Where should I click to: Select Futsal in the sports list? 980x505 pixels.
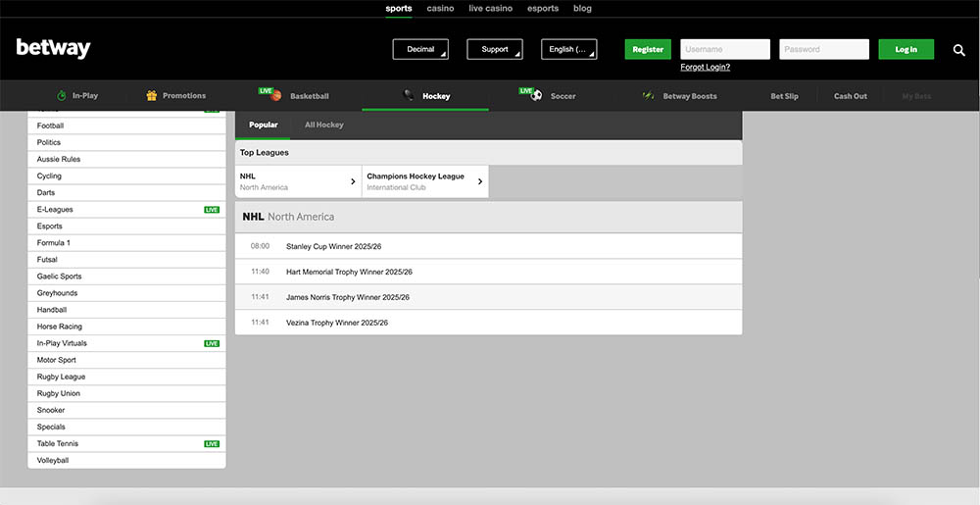[x=126, y=260]
